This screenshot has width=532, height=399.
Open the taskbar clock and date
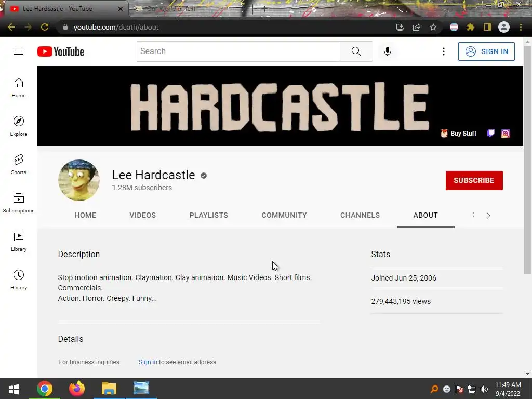[x=508, y=389]
